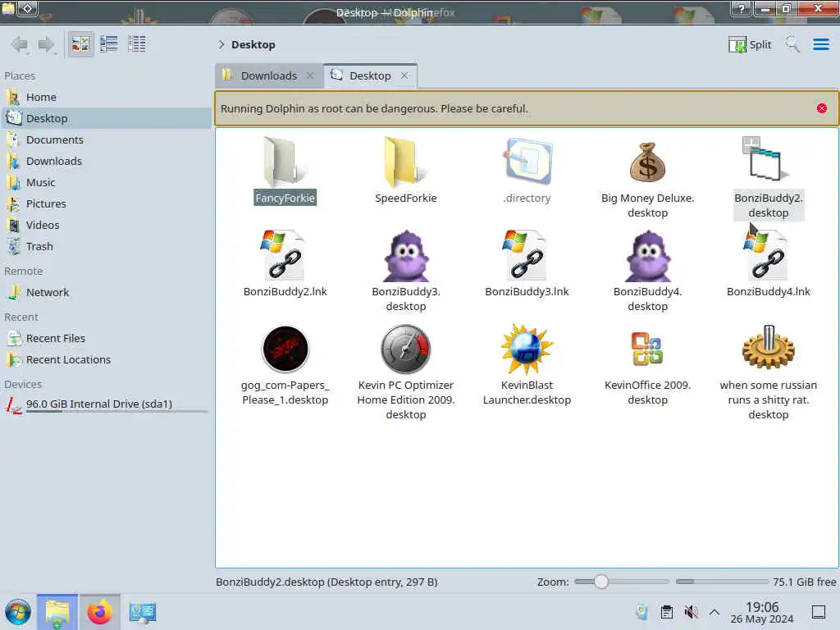840x630 pixels.
Task: Select BonziBuddy4.desktop purple gorilla icon
Action: (648, 256)
